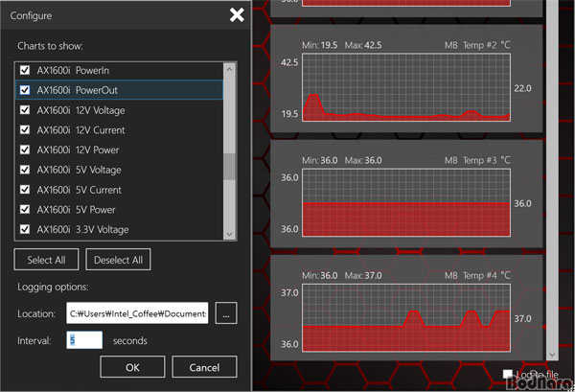
Task: Select the AX1600i 12V Current label text
Action: click(x=80, y=130)
